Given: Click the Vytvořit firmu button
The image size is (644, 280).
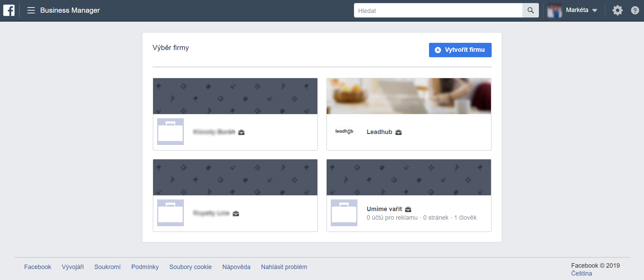Looking at the screenshot, I should [460, 50].
